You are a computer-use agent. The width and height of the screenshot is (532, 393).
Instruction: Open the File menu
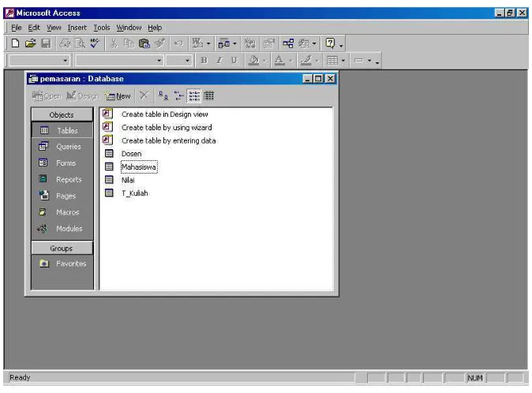(x=17, y=28)
